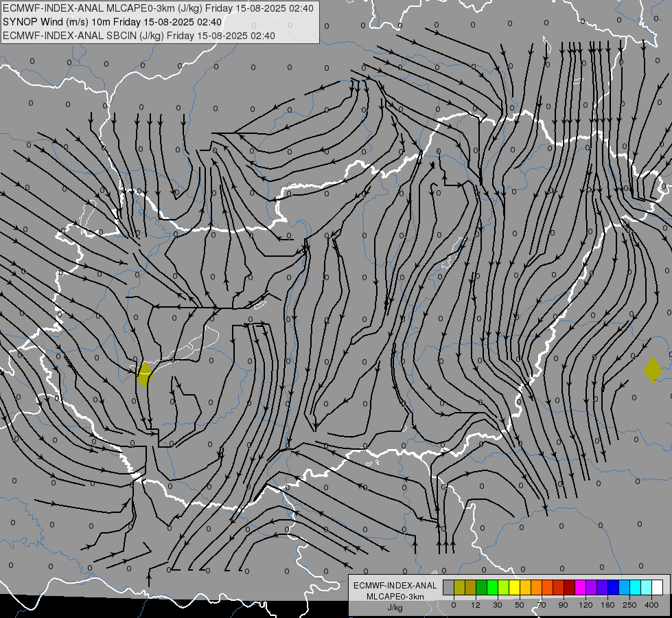Click the legend value 90
This screenshot has width=672, height=618.
click(563, 605)
